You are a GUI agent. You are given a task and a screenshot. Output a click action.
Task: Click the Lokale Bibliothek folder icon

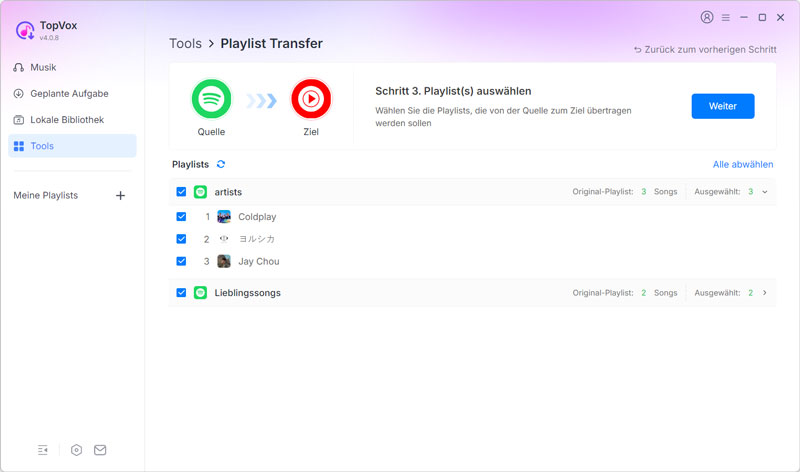click(x=19, y=120)
